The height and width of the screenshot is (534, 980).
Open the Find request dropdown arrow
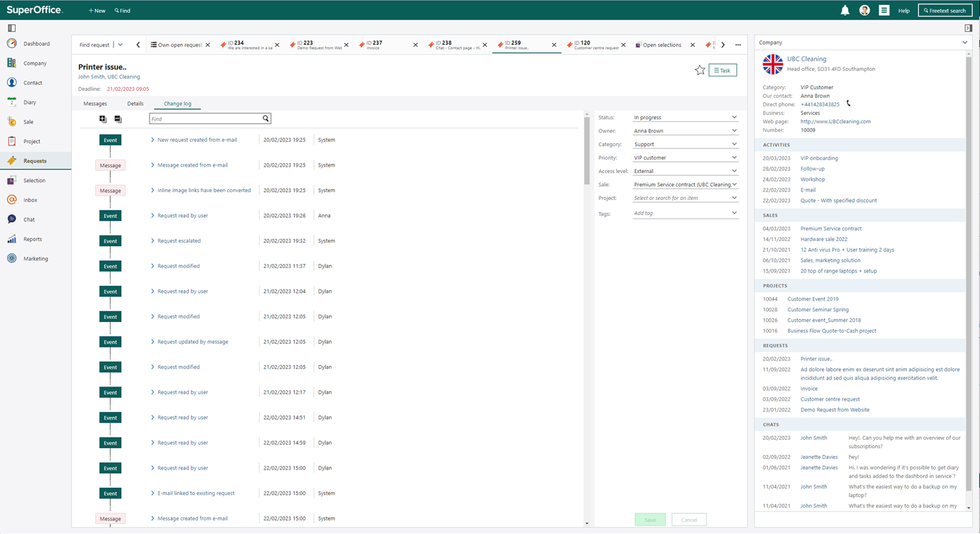[x=121, y=45]
